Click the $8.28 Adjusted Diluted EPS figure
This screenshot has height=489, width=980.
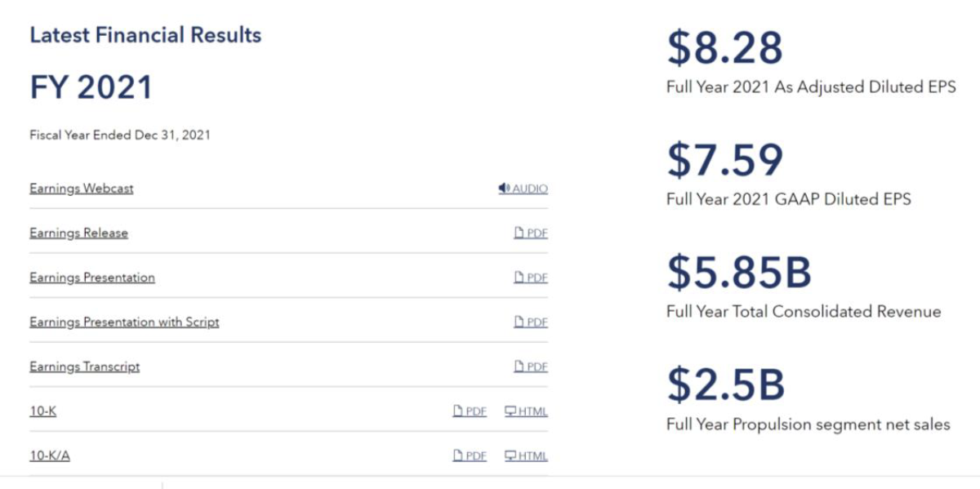tap(725, 47)
